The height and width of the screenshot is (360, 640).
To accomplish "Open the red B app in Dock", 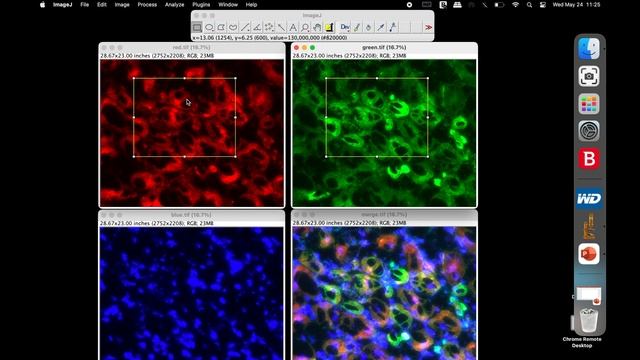I will coord(589,158).
